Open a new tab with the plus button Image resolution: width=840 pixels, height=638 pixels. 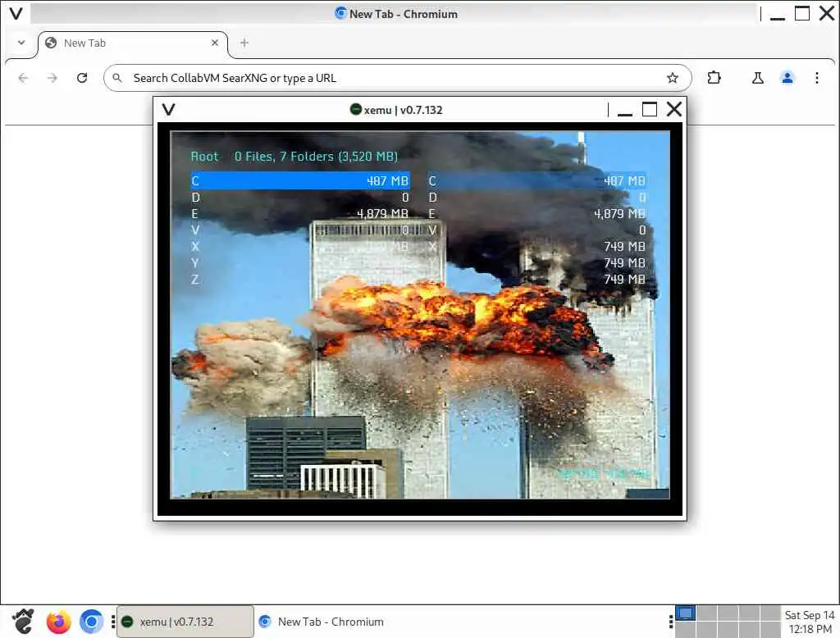pos(244,43)
